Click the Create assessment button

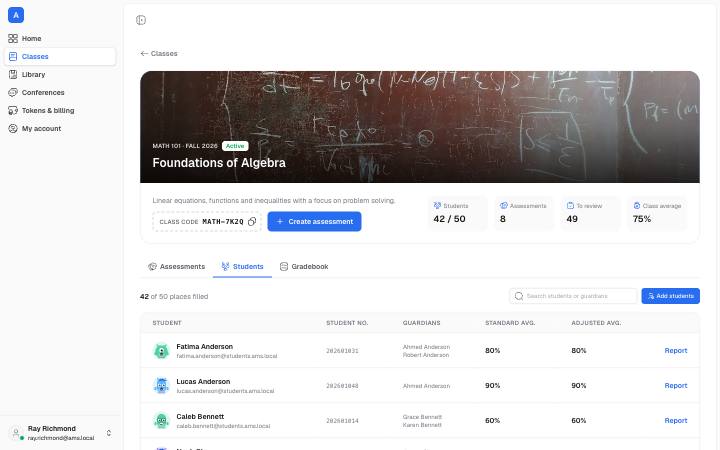click(314, 221)
